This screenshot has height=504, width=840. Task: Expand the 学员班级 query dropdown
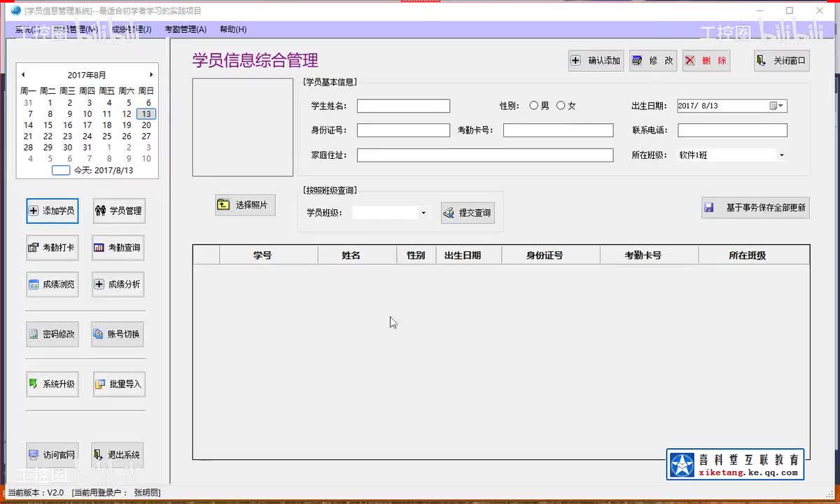(x=423, y=213)
